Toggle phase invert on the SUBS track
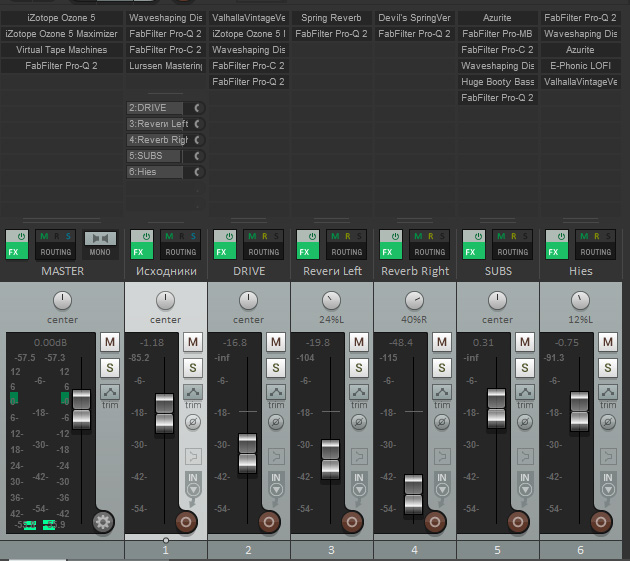Image resolution: width=630 pixels, height=561 pixels. [525, 422]
